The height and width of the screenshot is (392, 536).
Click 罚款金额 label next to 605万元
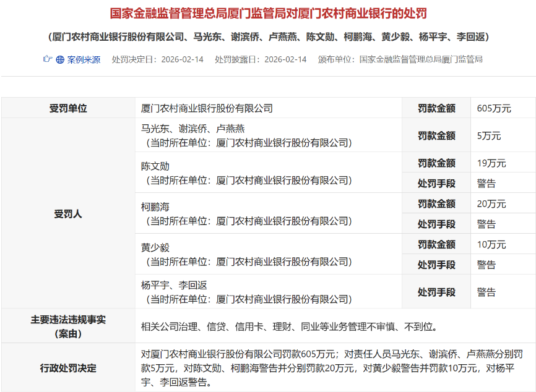(x=436, y=108)
